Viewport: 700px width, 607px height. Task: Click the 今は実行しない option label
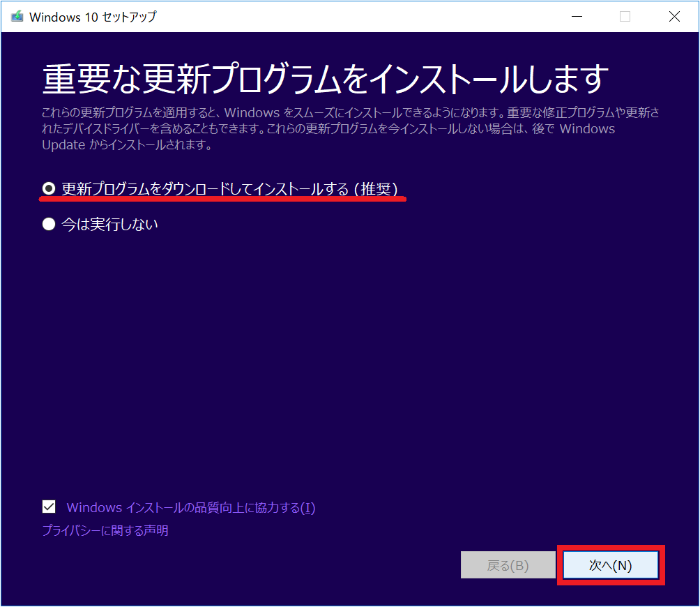(109, 225)
